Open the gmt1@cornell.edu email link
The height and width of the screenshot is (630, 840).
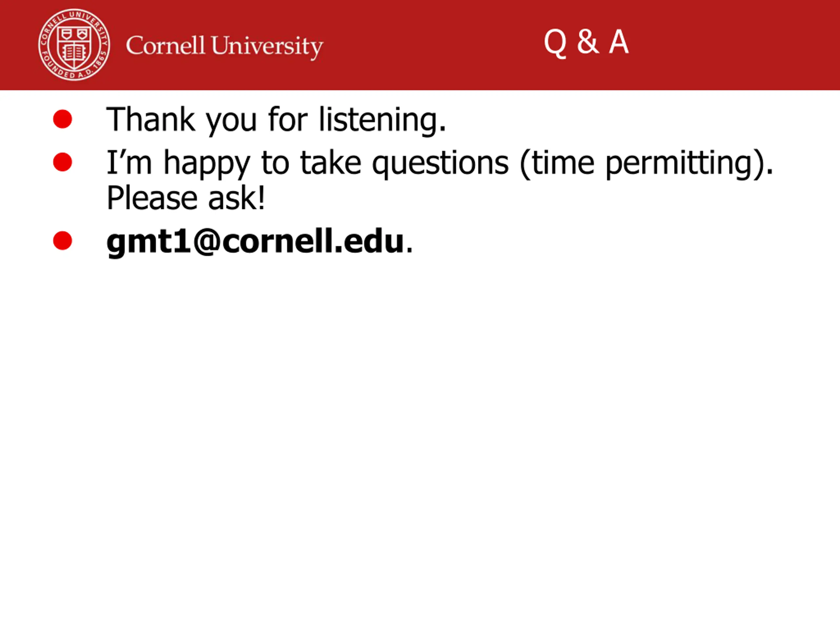click(255, 242)
